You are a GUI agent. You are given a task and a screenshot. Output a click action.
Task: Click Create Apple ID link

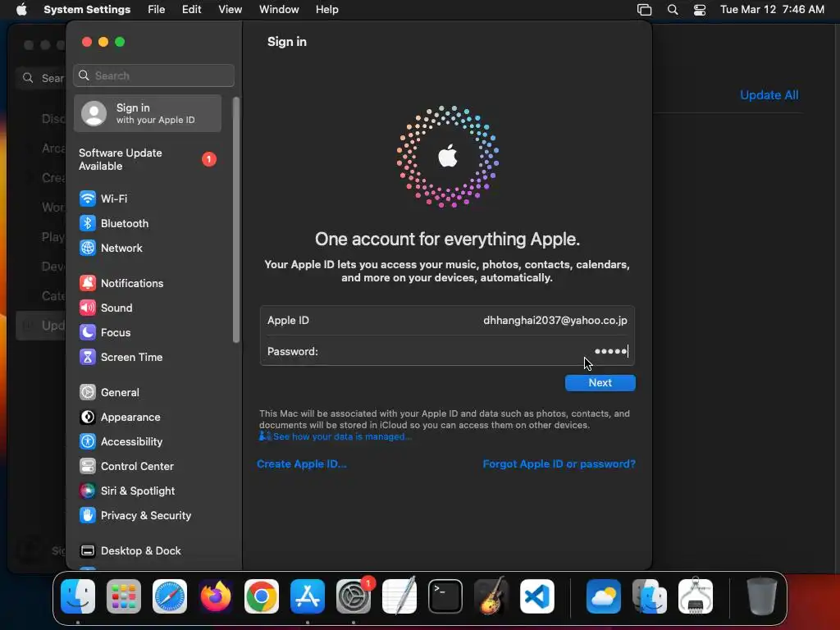[x=302, y=464]
